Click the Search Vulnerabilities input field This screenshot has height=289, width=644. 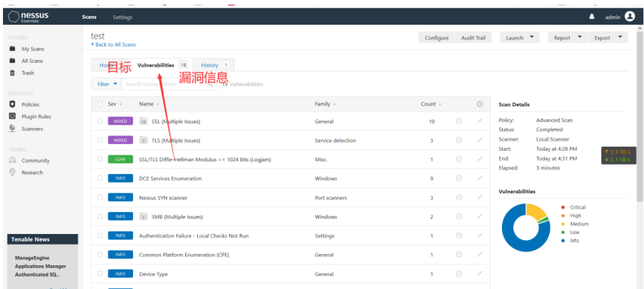click(169, 84)
